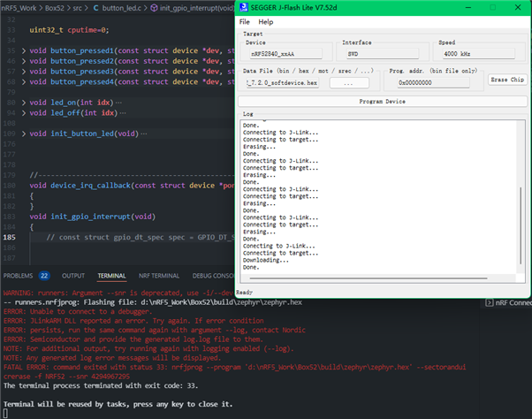Click the led_on folded ellipsis marker
Screen dimensions: 532x419
pos(118,103)
